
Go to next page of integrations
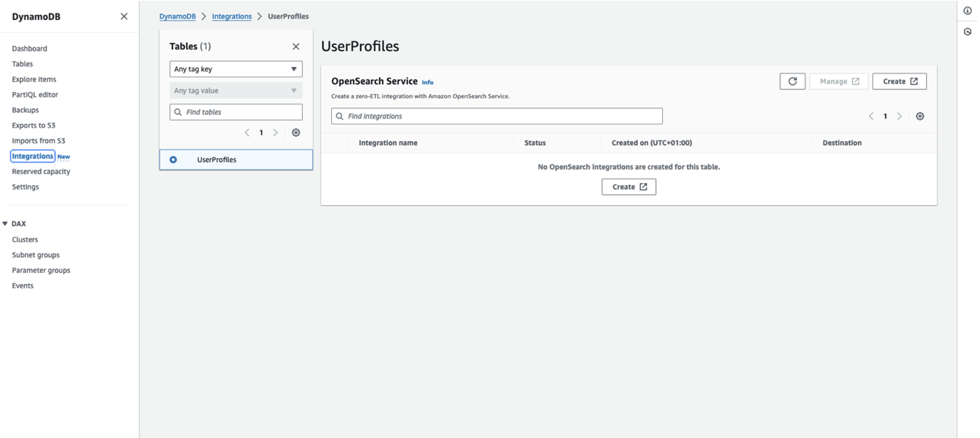point(899,116)
